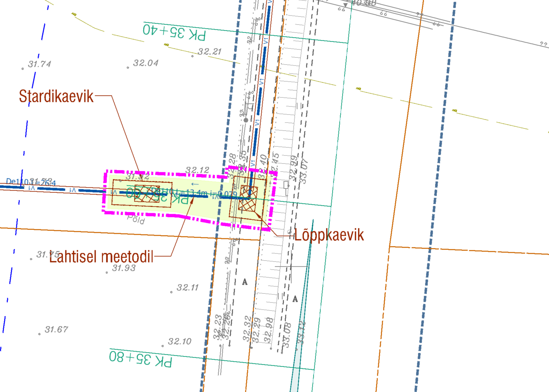This screenshot has width=549, height=392.
Task: Select the 32.10 elevation point label
Action: pos(180,342)
